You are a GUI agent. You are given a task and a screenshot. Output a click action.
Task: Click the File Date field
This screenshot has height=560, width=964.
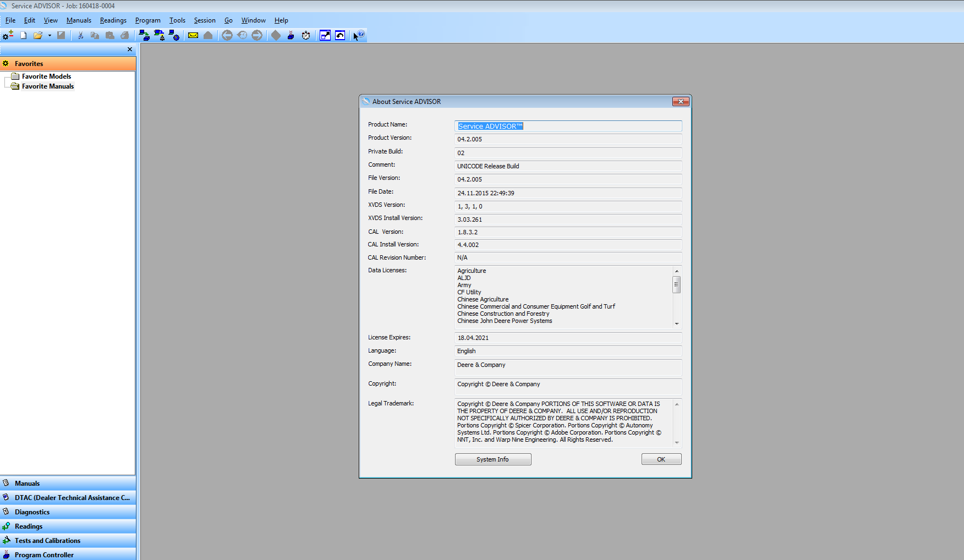[x=568, y=193]
